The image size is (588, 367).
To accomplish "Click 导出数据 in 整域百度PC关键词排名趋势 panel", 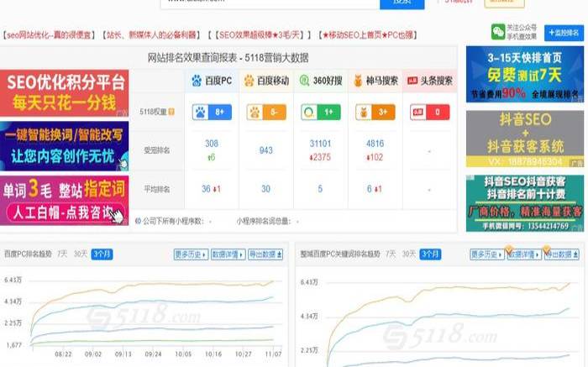I will (x=561, y=254).
